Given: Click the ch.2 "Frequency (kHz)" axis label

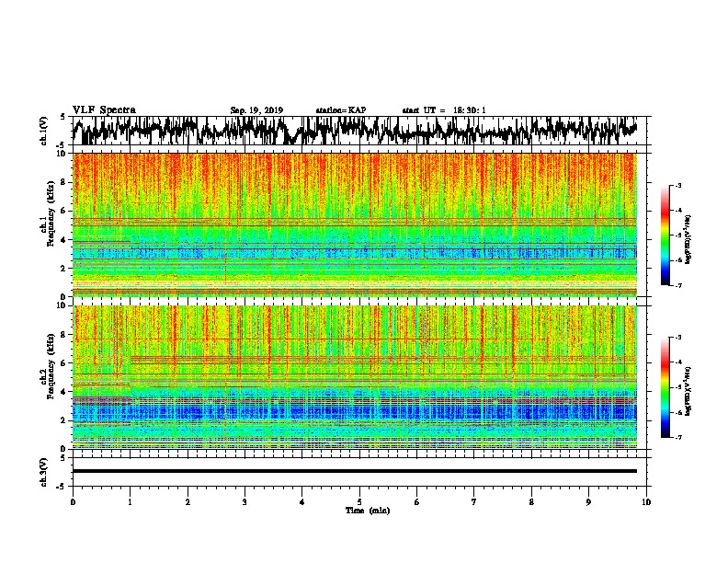Looking at the screenshot, I should coord(51,366).
